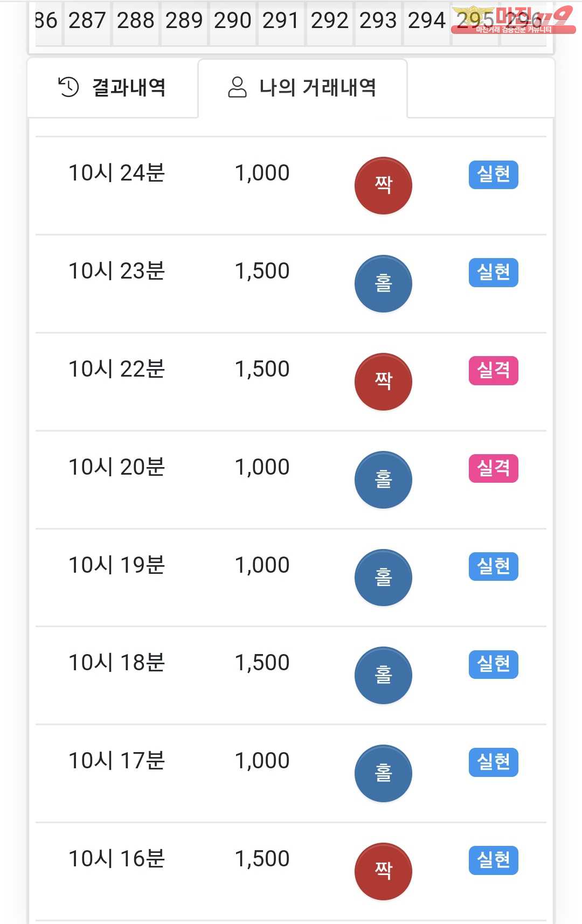Switch to the 나의 거래내역 tab

coord(302,87)
